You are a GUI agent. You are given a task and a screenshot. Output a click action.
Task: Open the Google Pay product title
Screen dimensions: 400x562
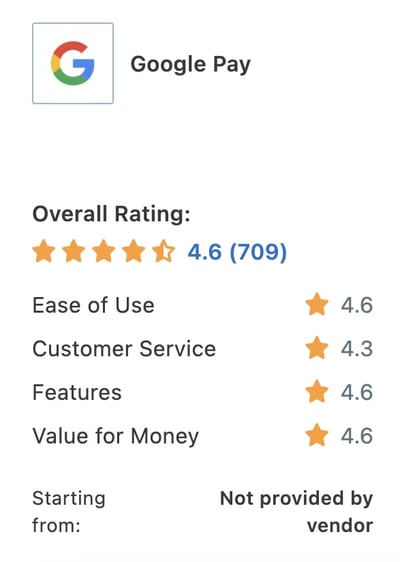(x=190, y=65)
